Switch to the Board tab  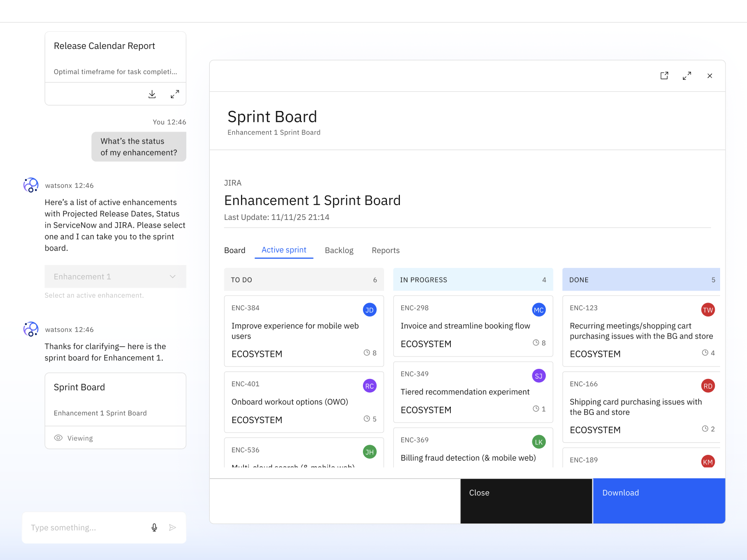[x=235, y=250]
